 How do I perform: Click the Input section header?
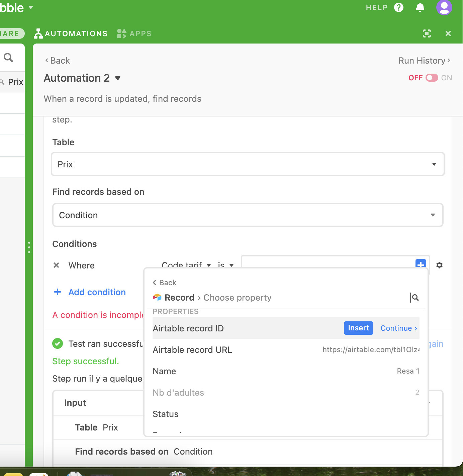(75, 403)
